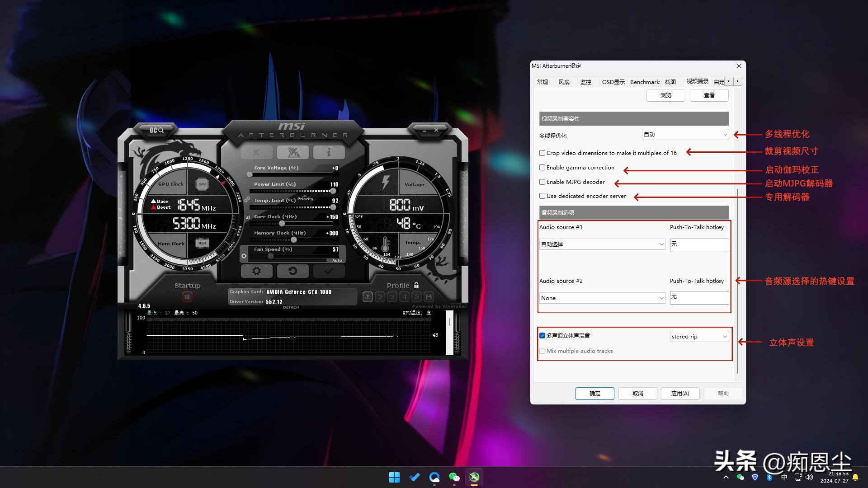The image size is (868, 488).
Task: Check Enable MJPG decoder option
Action: (x=542, y=182)
